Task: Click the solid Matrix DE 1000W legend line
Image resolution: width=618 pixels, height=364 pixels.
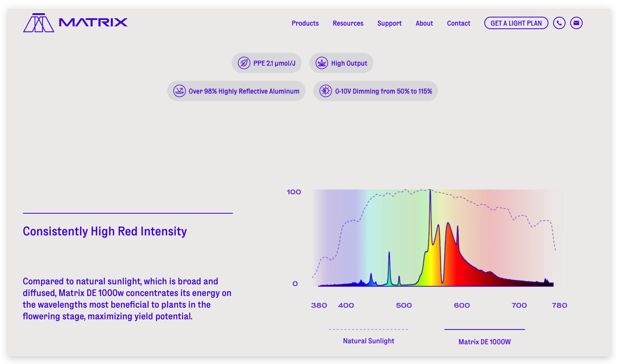Action: coord(485,329)
